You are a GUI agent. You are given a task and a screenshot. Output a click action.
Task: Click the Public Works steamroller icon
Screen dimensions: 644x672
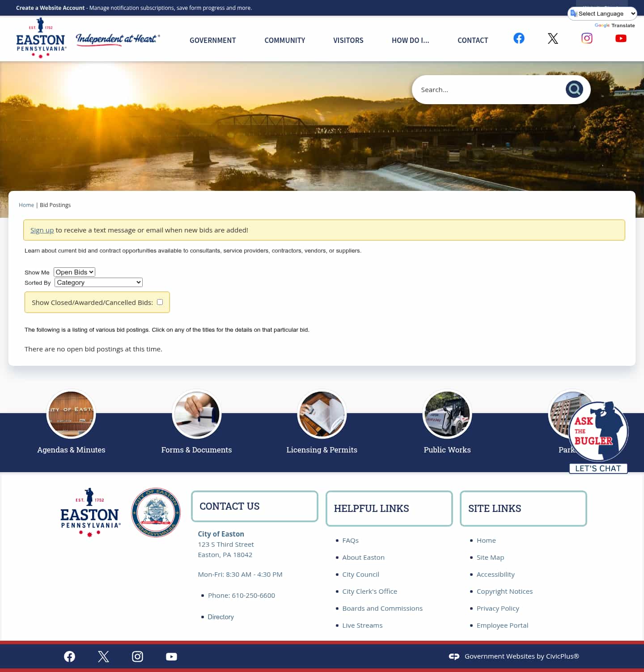coord(447,414)
